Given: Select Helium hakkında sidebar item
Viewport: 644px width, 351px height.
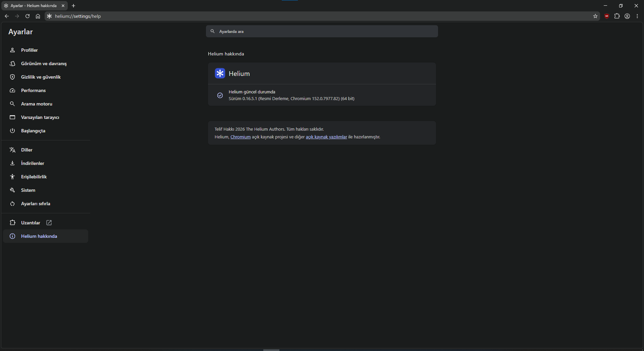Looking at the screenshot, I should coord(46,236).
